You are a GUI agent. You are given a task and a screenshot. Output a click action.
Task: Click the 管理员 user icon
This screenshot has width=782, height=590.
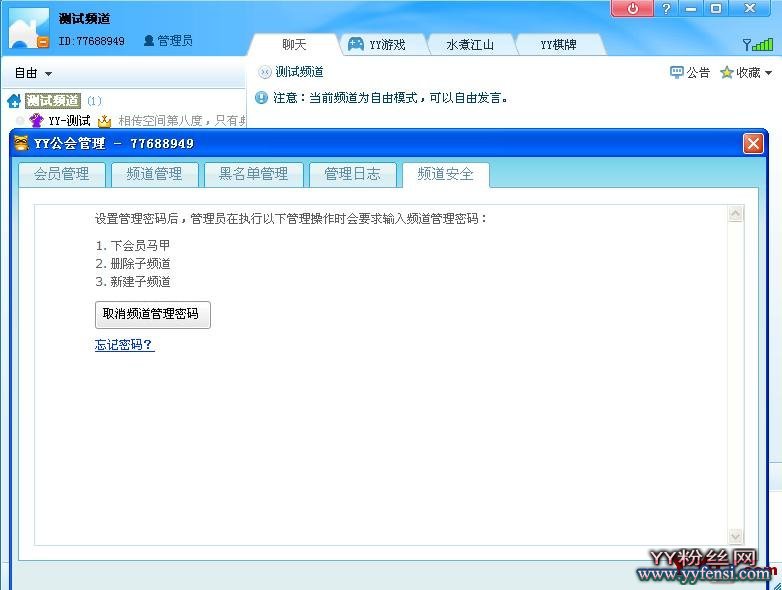click(149, 40)
